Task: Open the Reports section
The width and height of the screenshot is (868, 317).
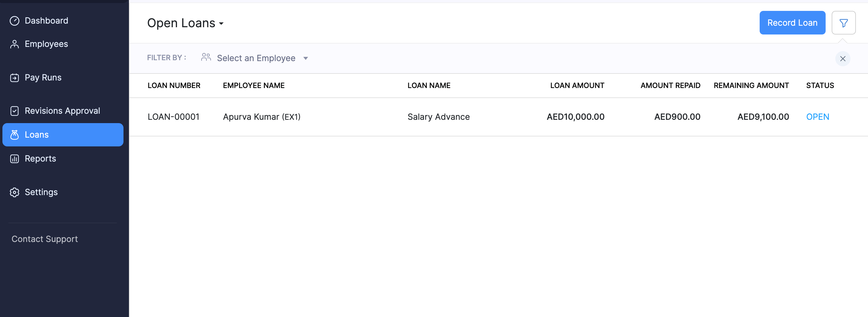Action: [40, 158]
